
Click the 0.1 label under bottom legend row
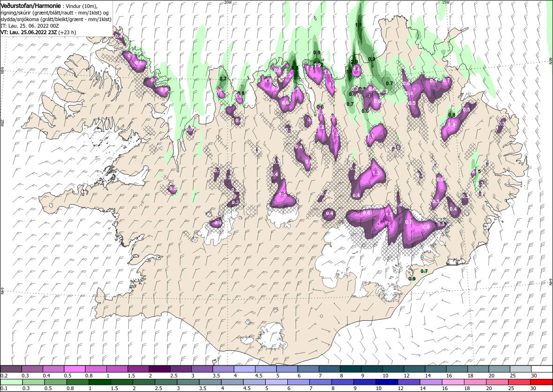[4, 388]
